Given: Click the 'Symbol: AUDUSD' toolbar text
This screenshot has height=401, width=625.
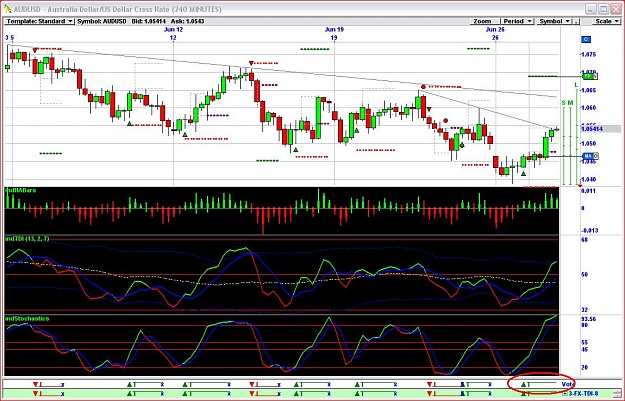Looking at the screenshot, I should click(x=102, y=21).
